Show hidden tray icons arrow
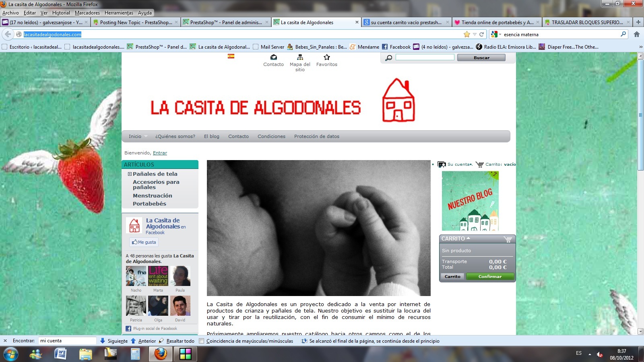 click(x=590, y=354)
